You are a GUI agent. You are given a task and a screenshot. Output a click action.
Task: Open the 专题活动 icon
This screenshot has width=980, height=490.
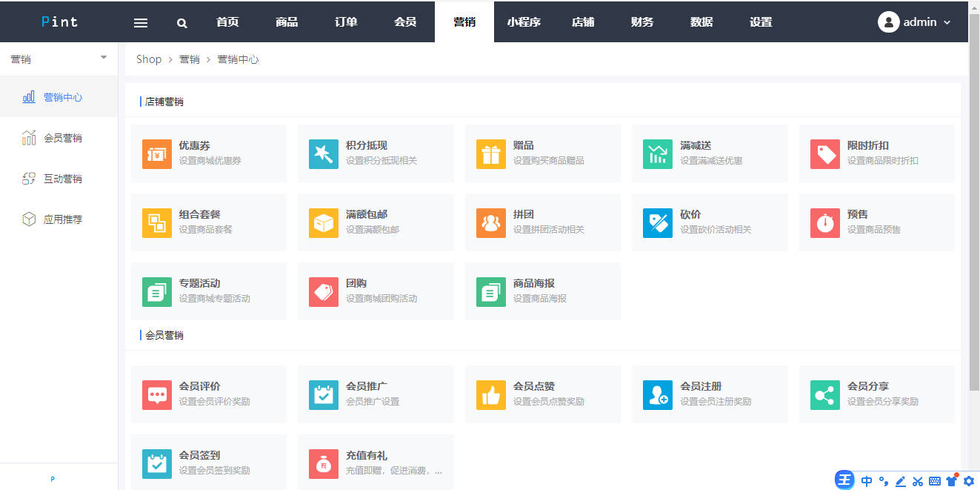[156, 291]
